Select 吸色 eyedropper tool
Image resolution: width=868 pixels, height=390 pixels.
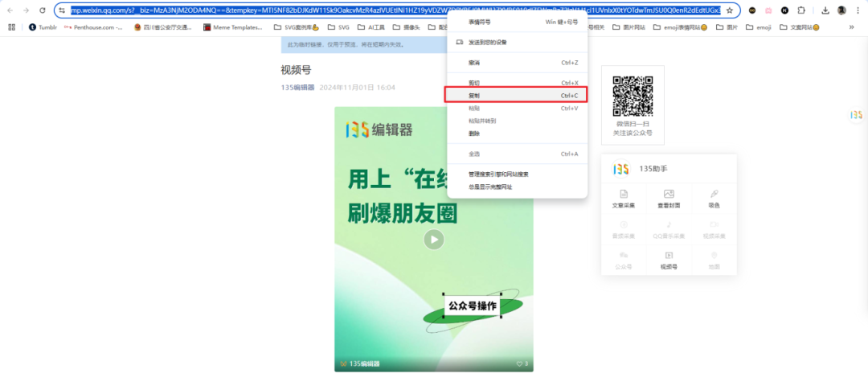click(x=714, y=199)
